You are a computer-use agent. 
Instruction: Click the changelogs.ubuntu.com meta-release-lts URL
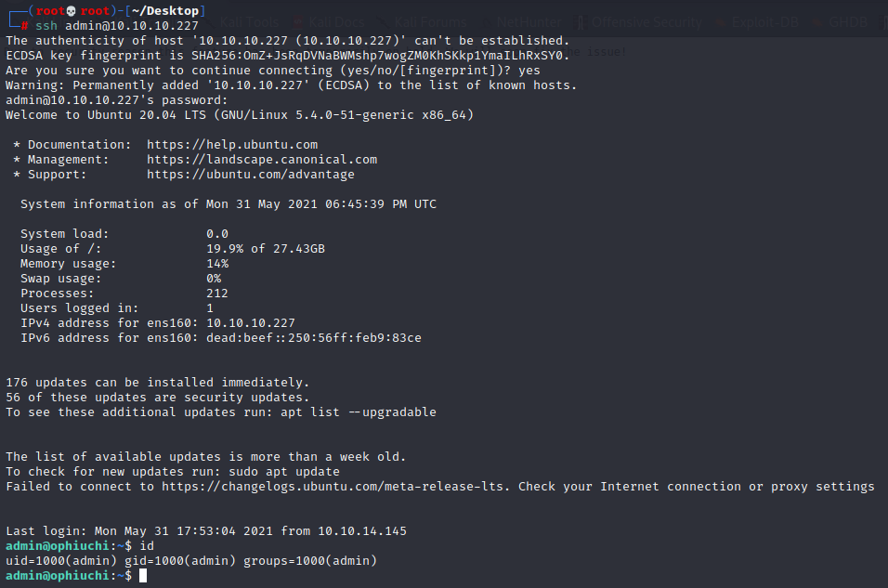click(x=333, y=486)
